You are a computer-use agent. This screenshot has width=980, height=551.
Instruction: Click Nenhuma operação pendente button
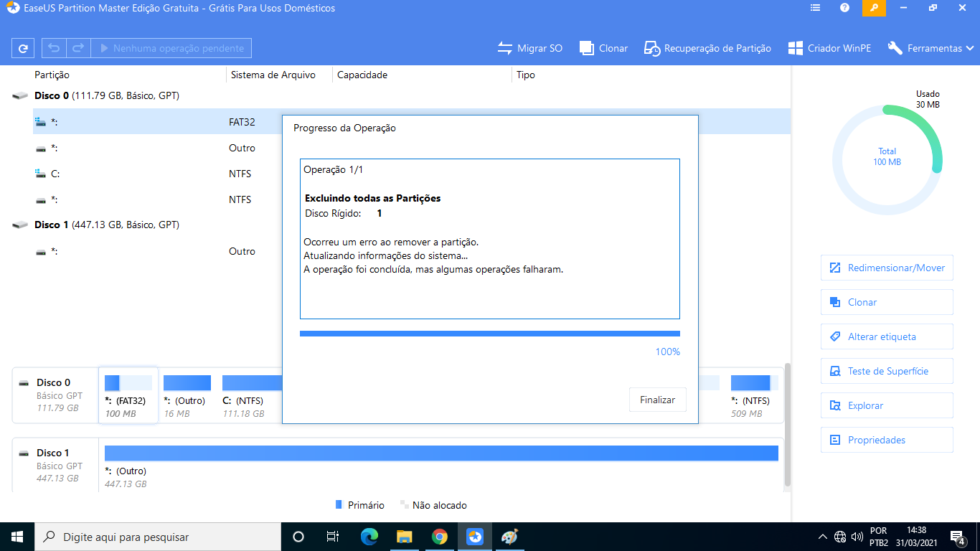[x=171, y=48]
